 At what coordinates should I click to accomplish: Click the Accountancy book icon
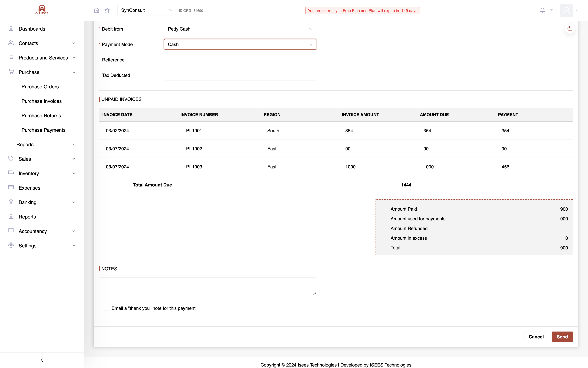[x=11, y=231]
